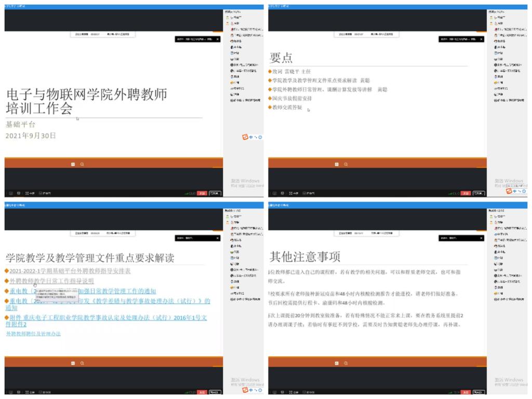Viewport: 532px width, 399px height.
Task: Click the grid view icon below the 其他注意事项 slide
Action: (x=337, y=363)
